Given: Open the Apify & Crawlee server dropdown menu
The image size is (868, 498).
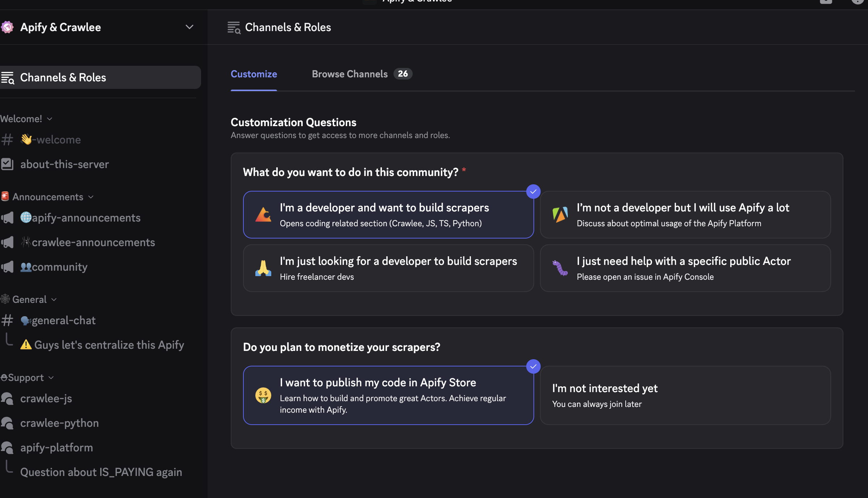Looking at the screenshot, I should pyautogui.click(x=189, y=27).
